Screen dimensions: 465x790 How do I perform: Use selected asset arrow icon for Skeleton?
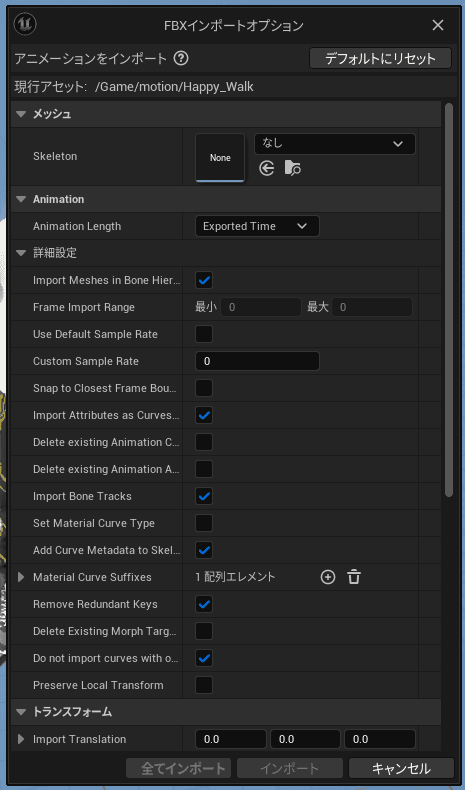click(267, 168)
